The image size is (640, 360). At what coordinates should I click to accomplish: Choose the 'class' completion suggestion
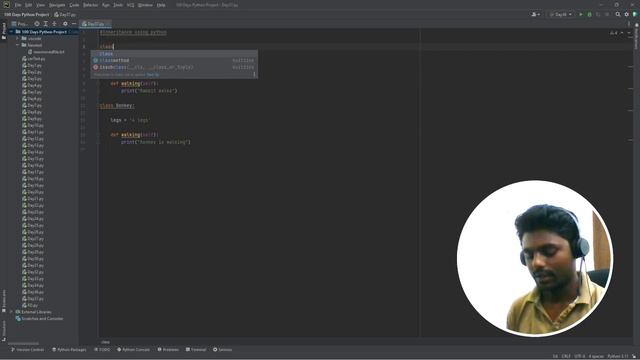click(x=174, y=53)
